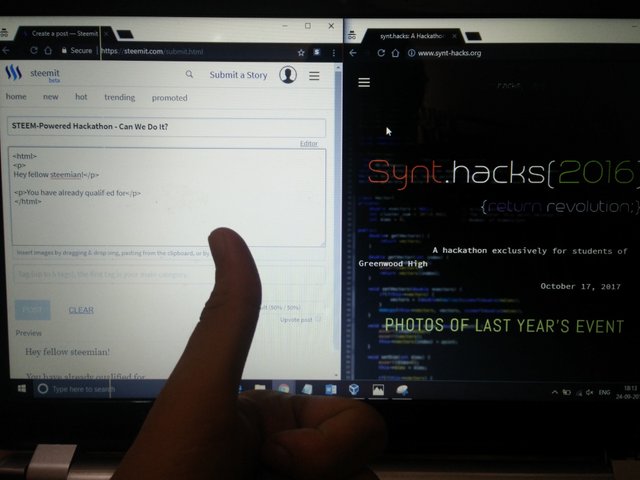Open a new tab in the Steemit window
Screen dimensions: 640x480
(124, 34)
